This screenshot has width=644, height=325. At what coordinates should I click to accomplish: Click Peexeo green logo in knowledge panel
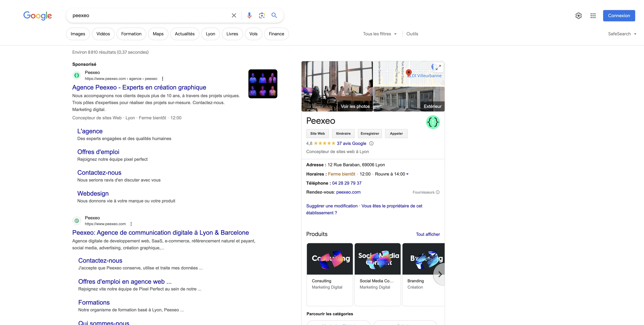[433, 122]
